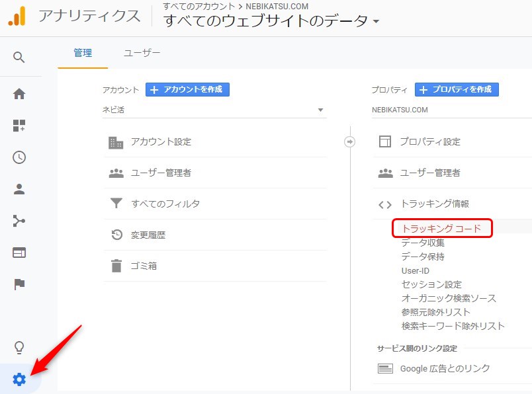Open the すべてのウェブサイトのデータ view selector
The height and width of the screenshot is (394, 532).
pyautogui.click(x=271, y=21)
